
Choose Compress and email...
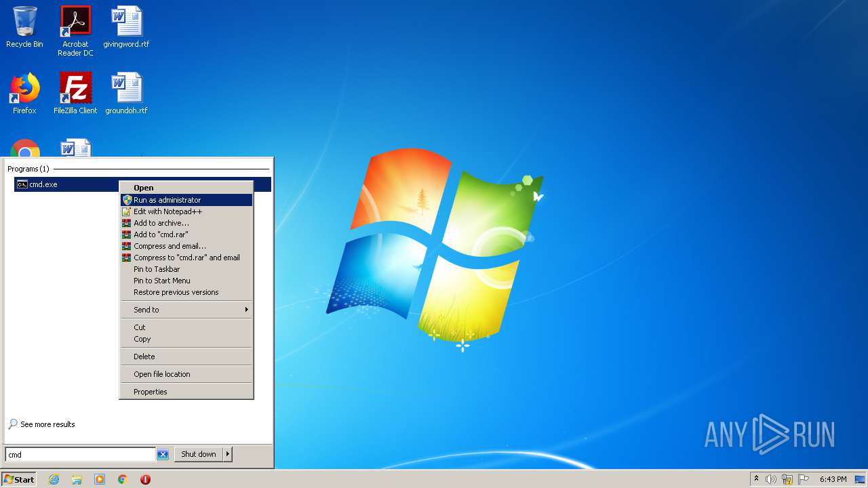[x=186, y=246]
